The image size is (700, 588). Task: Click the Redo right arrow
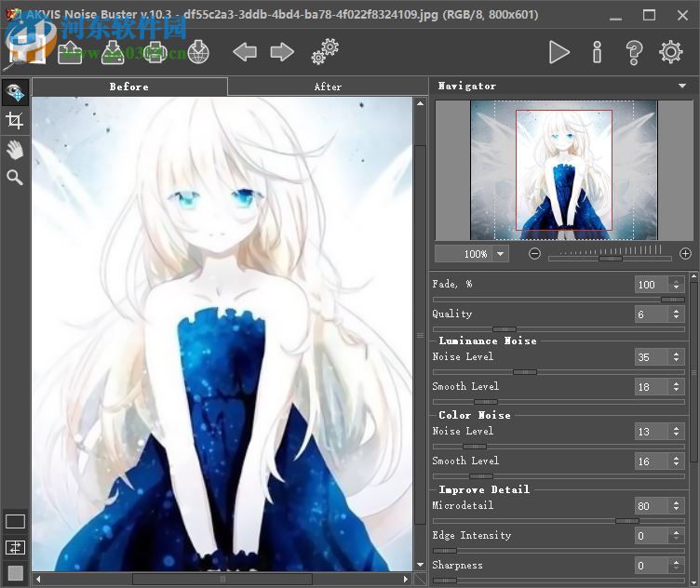click(x=282, y=52)
